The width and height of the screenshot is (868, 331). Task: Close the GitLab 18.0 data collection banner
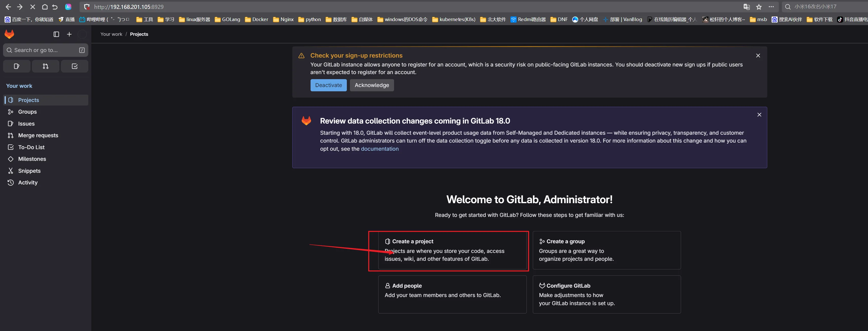[759, 115]
